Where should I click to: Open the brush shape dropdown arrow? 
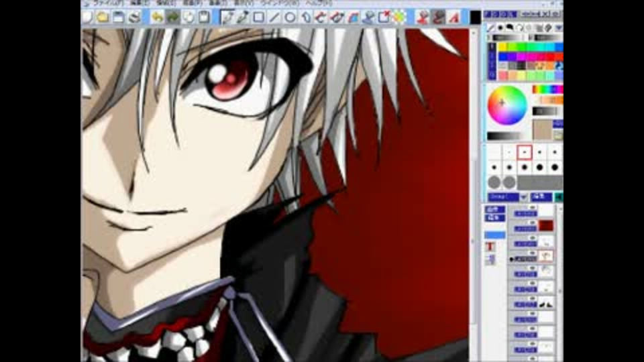coord(559,28)
